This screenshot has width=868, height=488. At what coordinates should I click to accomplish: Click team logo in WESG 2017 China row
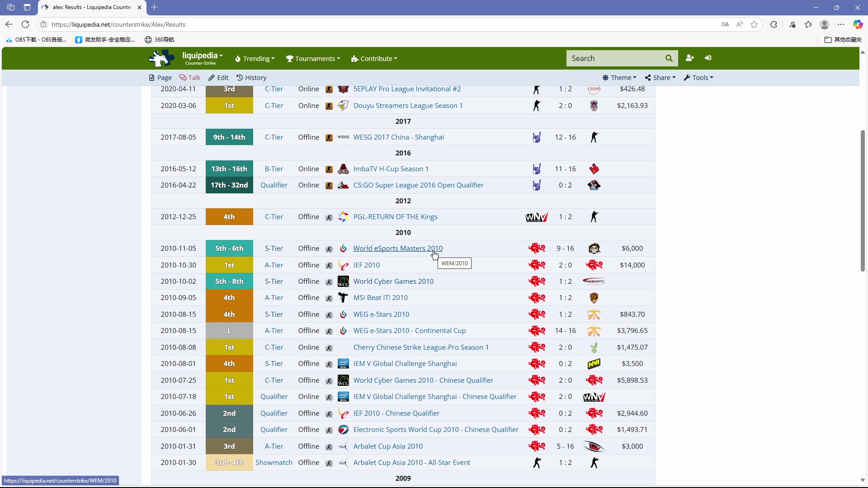(537, 137)
